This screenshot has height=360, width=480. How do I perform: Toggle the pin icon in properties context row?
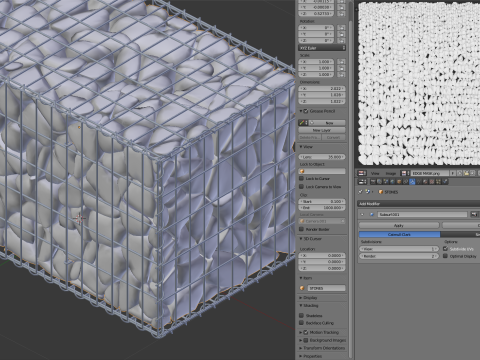[360, 192]
